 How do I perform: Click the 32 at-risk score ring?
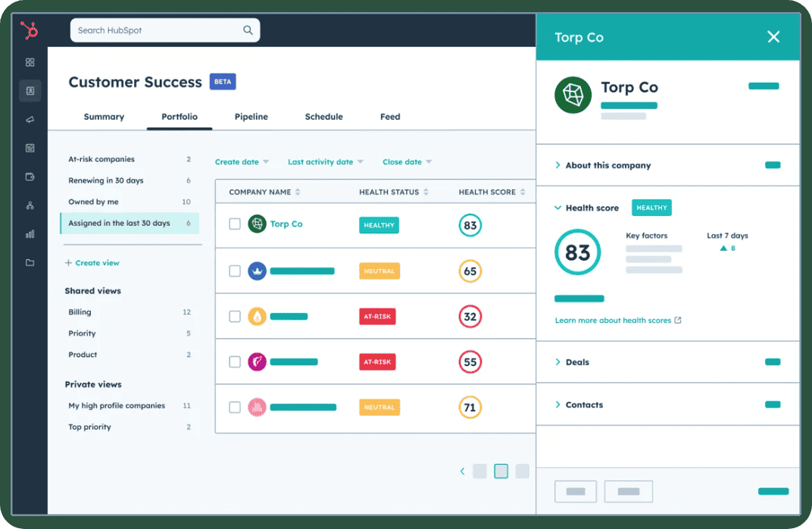pyautogui.click(x=470, y=316)
